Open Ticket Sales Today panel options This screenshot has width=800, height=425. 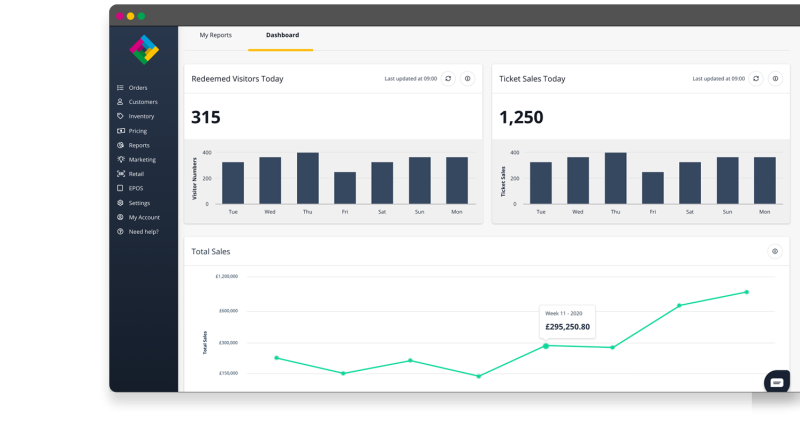(x=775, y=78)
